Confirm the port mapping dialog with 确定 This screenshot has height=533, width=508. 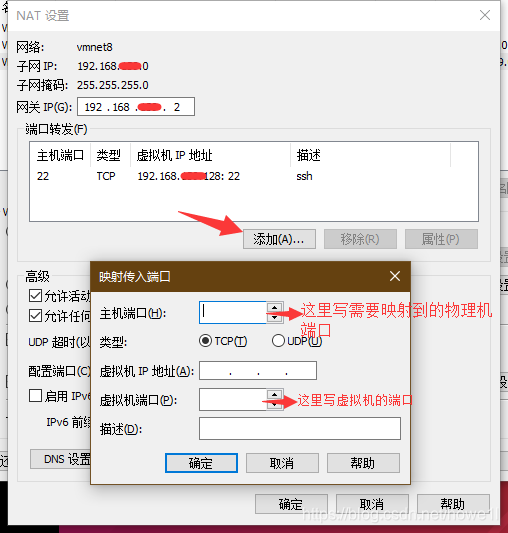pyautogui.click(x=201, y=463)
